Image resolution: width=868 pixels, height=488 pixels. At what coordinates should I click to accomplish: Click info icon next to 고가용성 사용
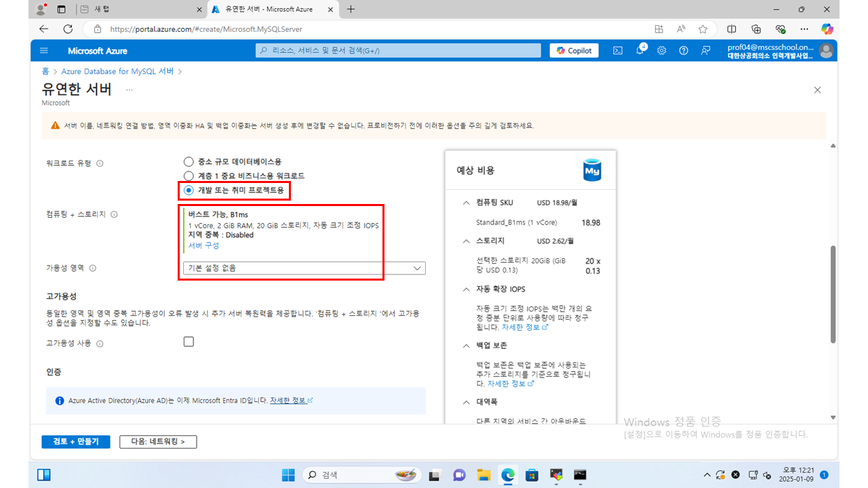pos(100,344)
